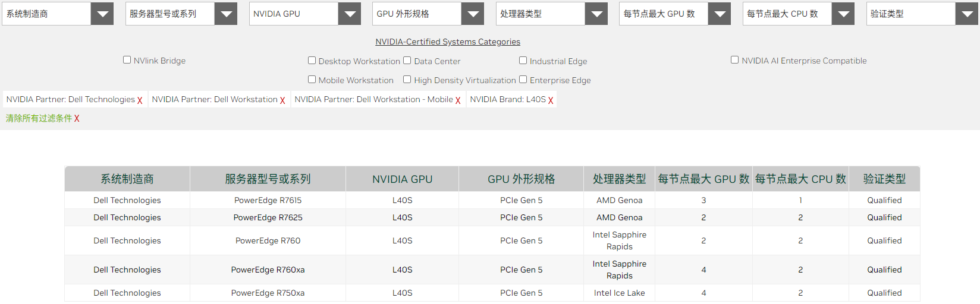Image resolution: width=980 pixels, height=304 pixels.
Task: Check the Data Center category
Action: coord(407,60)
